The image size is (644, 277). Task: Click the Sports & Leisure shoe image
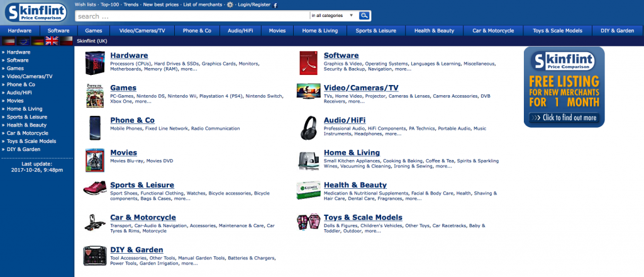(95, 188)
